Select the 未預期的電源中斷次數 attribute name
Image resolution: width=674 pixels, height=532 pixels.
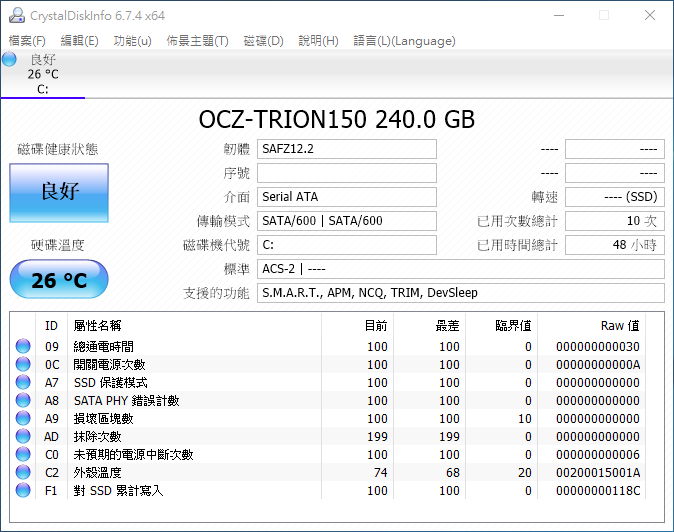tap(134, 455)
